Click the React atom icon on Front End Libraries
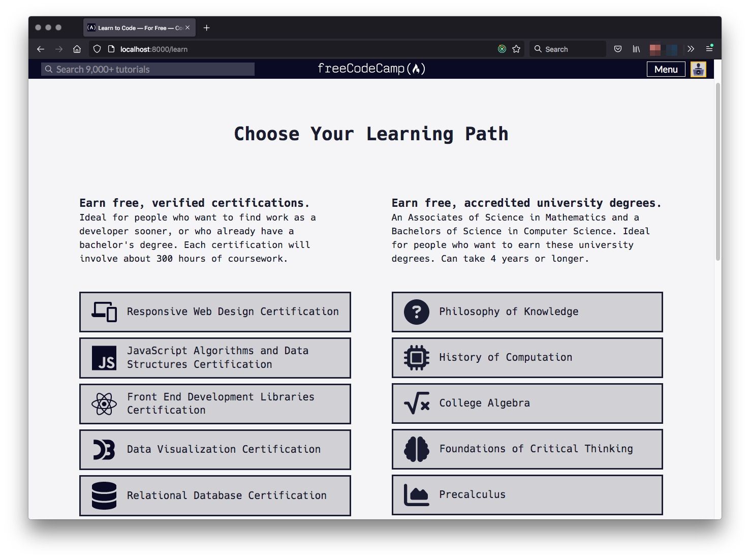 click(104, 403)
